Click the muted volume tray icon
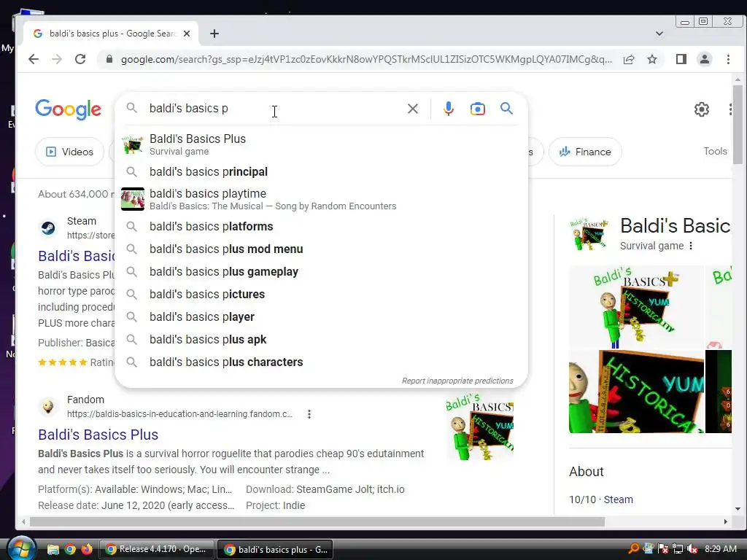 692,549
